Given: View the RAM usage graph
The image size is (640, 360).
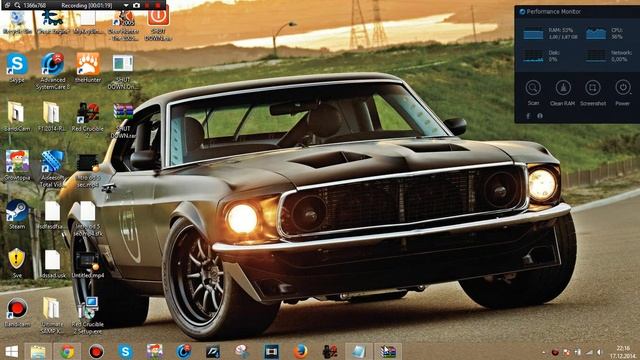Looking at the screenshot, I should [x=533, y=33].
